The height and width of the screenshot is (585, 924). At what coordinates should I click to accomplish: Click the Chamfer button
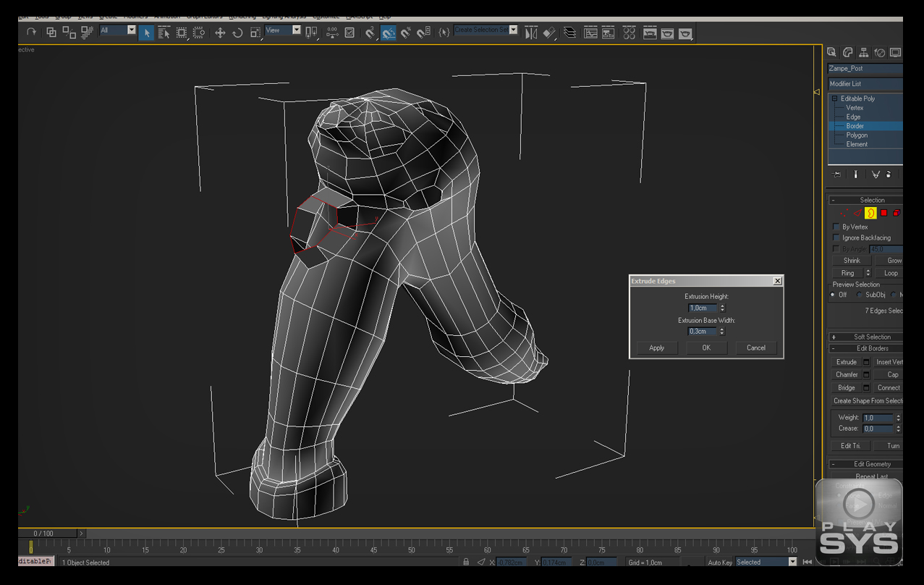(x=847, y=374)
